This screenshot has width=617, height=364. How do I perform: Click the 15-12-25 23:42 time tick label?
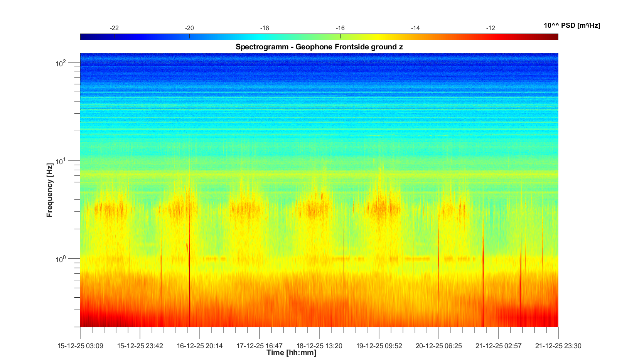[x=140, y=346]
